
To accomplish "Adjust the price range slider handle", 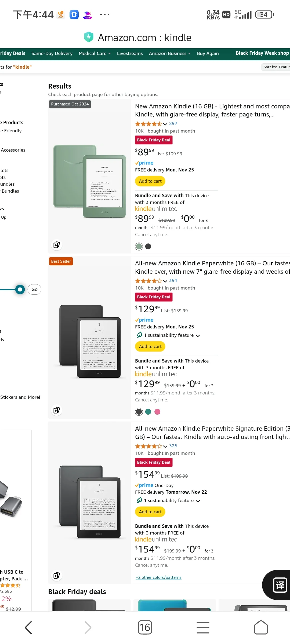I will (20, 289).
